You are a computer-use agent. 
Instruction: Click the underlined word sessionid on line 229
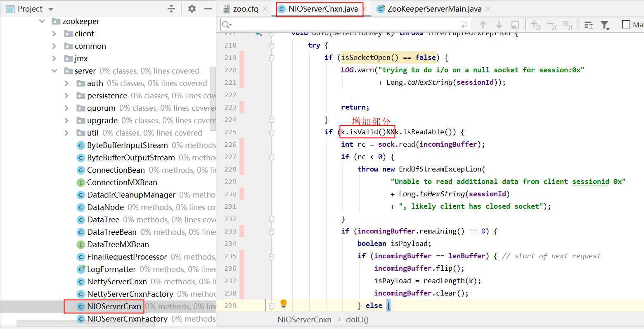pyautogui.click(x=590, y=182)
